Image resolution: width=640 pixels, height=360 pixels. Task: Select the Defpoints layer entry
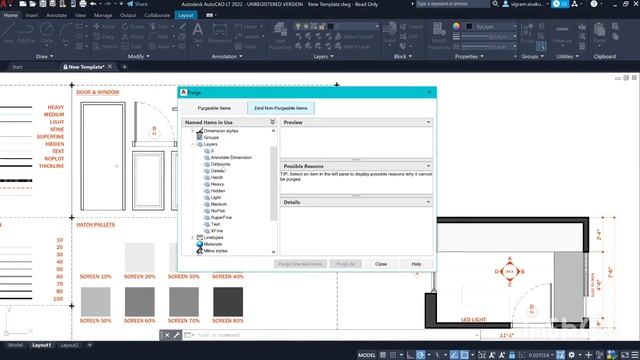click(x=220, y=164)
